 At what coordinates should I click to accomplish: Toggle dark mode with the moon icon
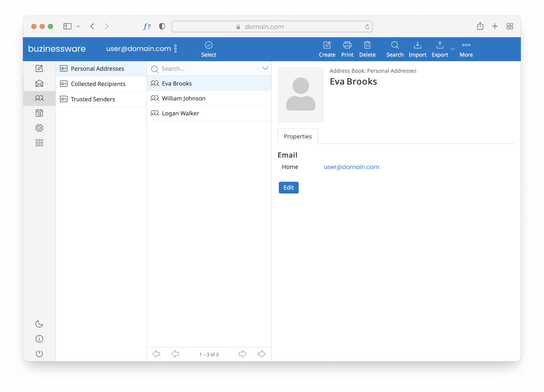coord(39,324)
